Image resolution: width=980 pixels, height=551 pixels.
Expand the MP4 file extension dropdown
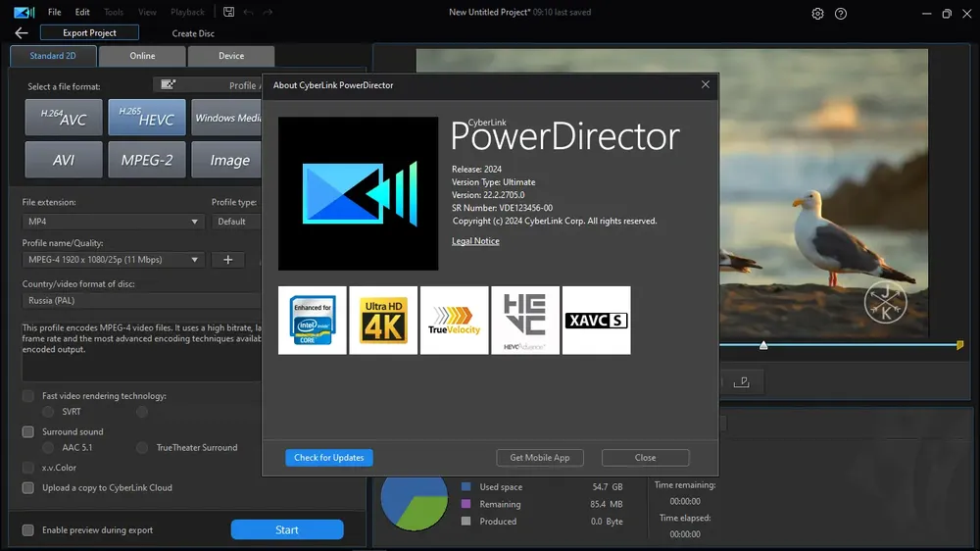[x=113, y=222]
